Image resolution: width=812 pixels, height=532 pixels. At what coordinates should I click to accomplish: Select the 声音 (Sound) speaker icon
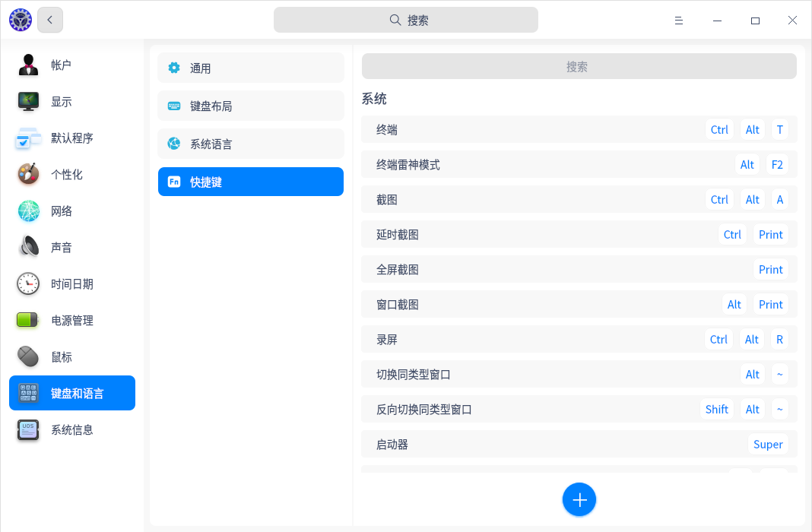coord(29,248)
